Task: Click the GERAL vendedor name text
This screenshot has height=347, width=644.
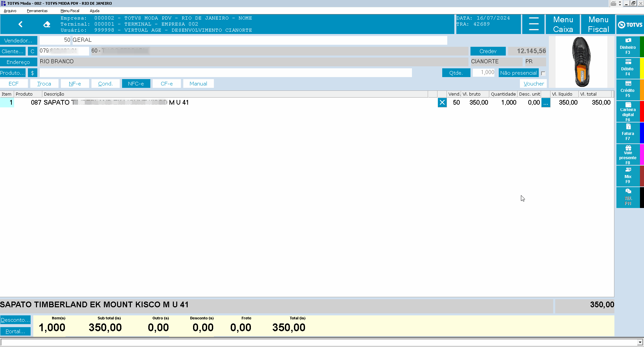Action: pos(82,40)
